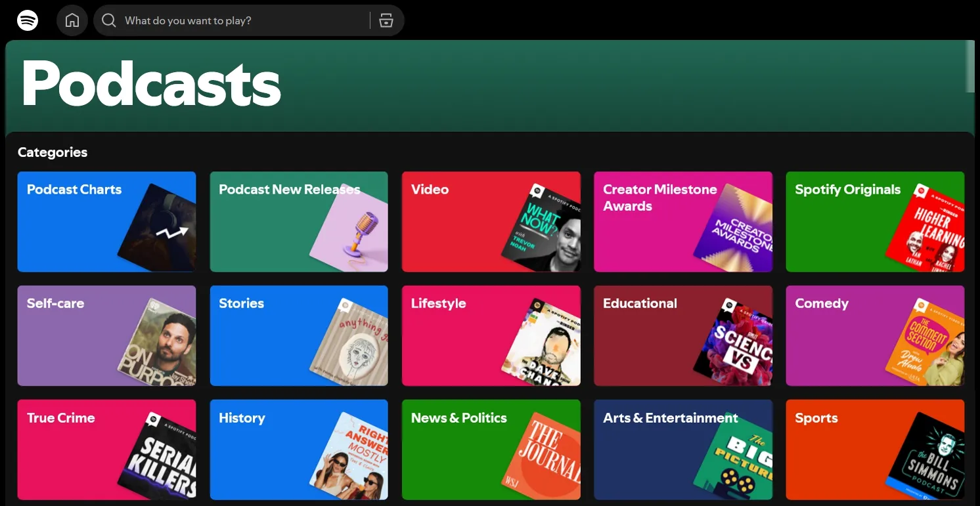This screenshot has height=506, width=980.
Task: Explore Spotify Originals
Action: 875,221
